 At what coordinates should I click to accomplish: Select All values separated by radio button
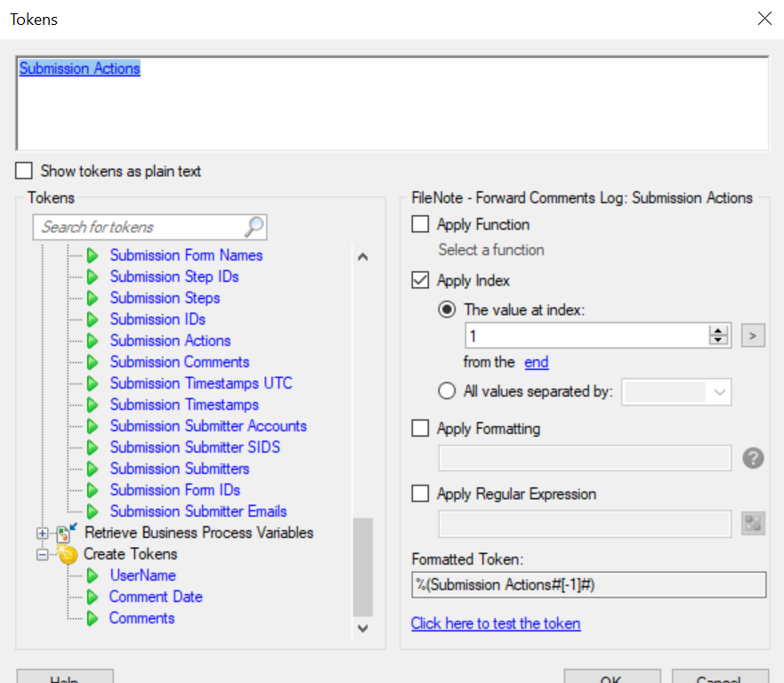coord(447,390)
